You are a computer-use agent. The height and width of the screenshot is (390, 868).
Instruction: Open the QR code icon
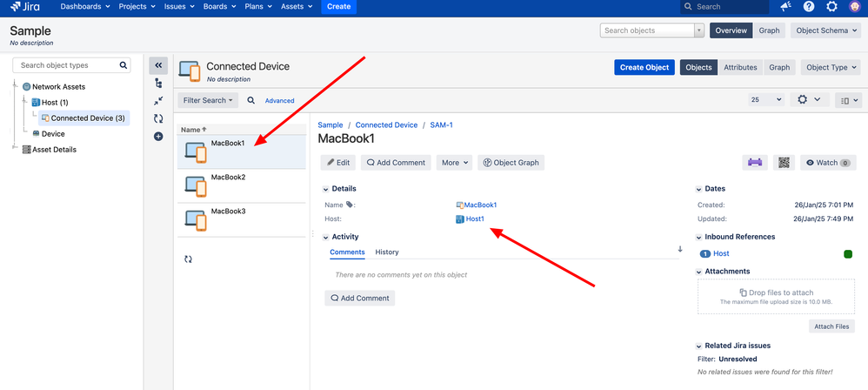click(784, 163)
